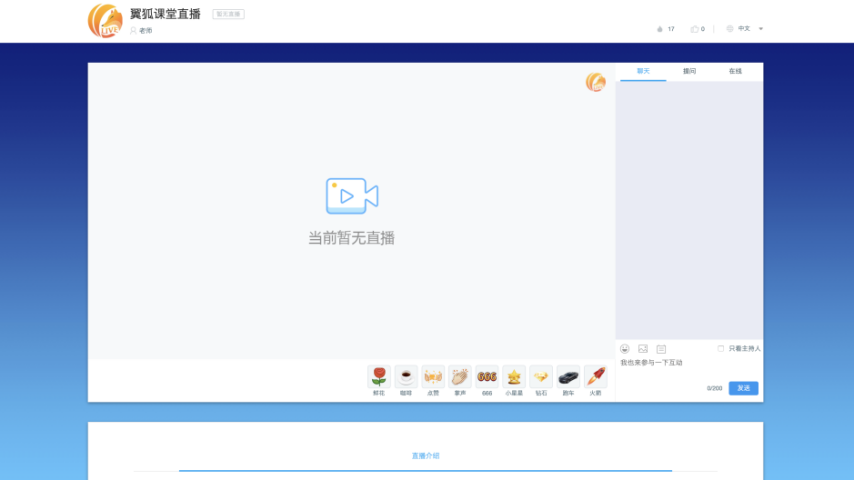
Task: Send the 666 gift
Action: [487, 377]
